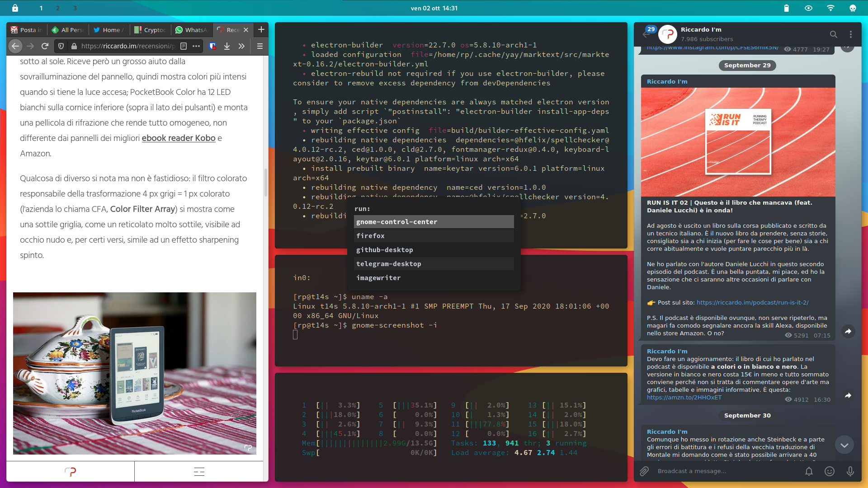Open the emoji picker in Telegram

(x=830, y=471)
